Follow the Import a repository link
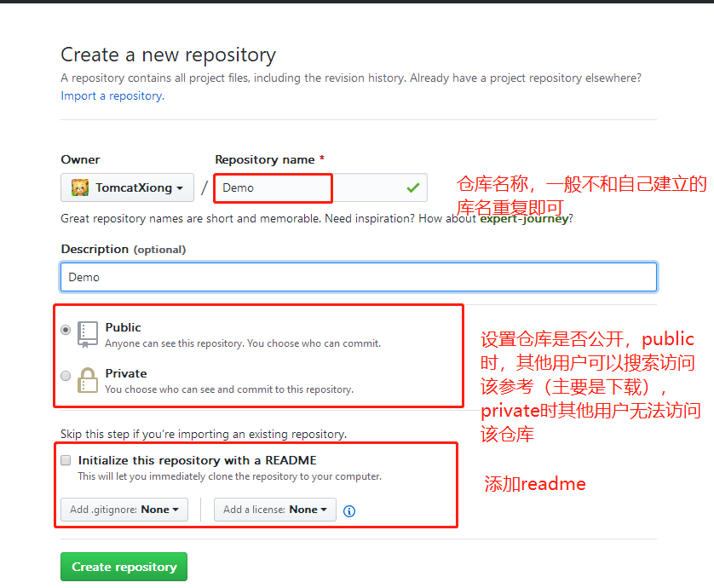The image size is (714, 588). (112, 96)
